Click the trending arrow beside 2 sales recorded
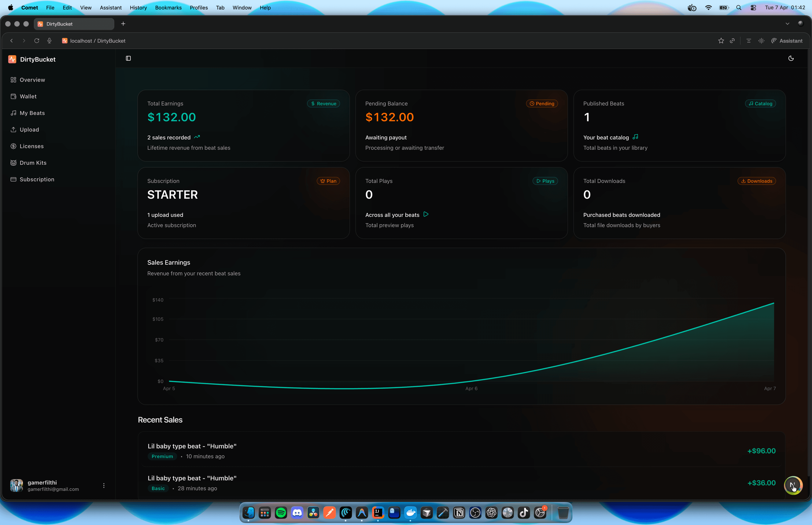Image resolution: width=812 pixels, height=525 pixels. 197,137
